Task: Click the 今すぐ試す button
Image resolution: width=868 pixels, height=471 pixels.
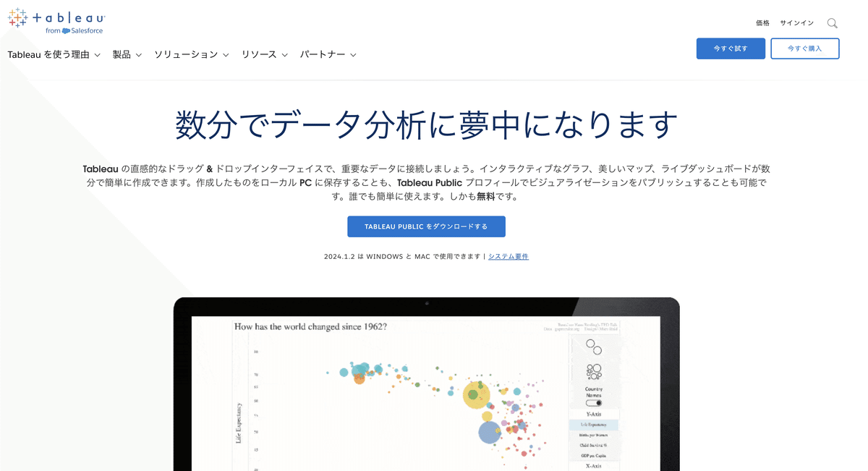Action: coord(731,48)
